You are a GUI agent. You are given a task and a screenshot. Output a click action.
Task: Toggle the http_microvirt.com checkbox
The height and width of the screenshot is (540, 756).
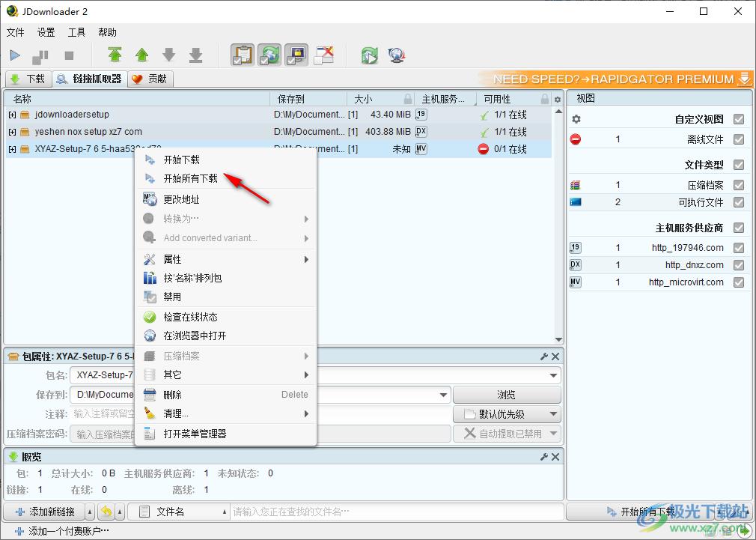pyautogui.click(x=739, y=282)
